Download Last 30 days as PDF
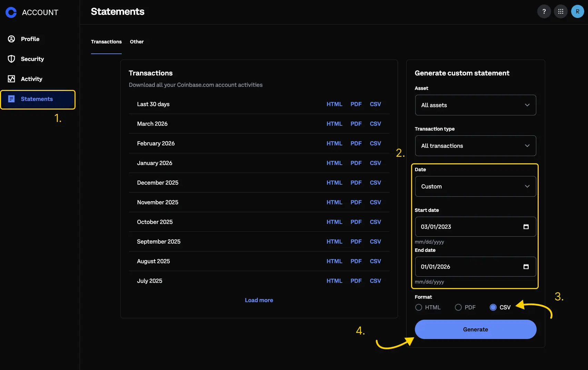Image resolution: width=588 pixels, height=370 pixels. pyautogui.click(x=356, y=104)
